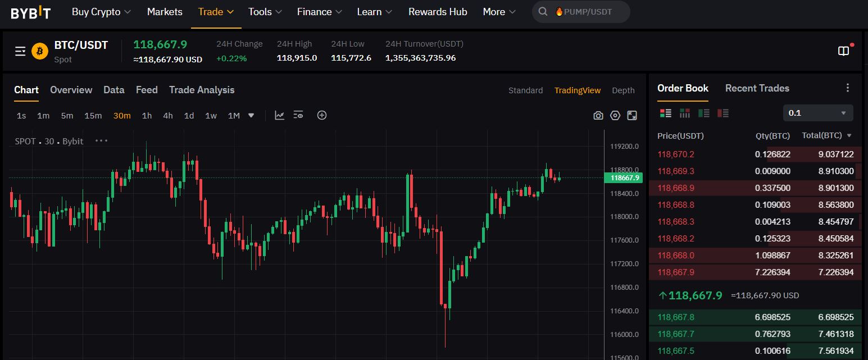Expand the Learn menu
This screenshot has width=868, height=360.
click(x=375, y=12)
